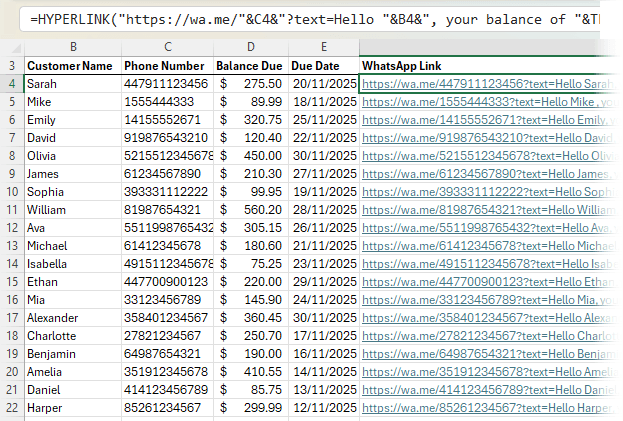This screenshot has height=421, width=623.
Task: Select the cell containing Emily's phone number
Action: click(x=167, y=120)
